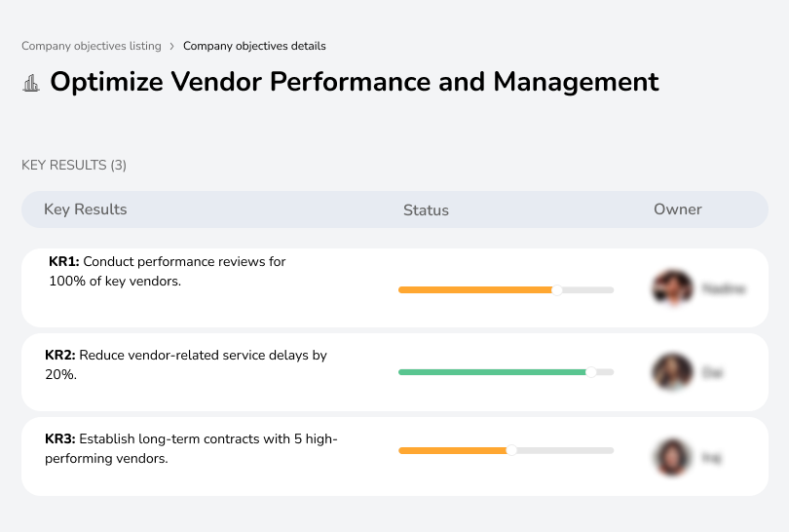Click the Optimize Vendor Performance and Management title
The image size is (789, 532).
click(355, 82)
